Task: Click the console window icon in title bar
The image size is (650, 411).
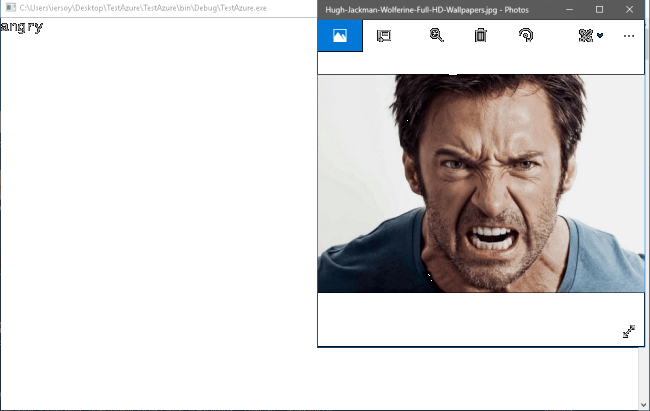Action: pyautogui.click(x=9, y=8)
